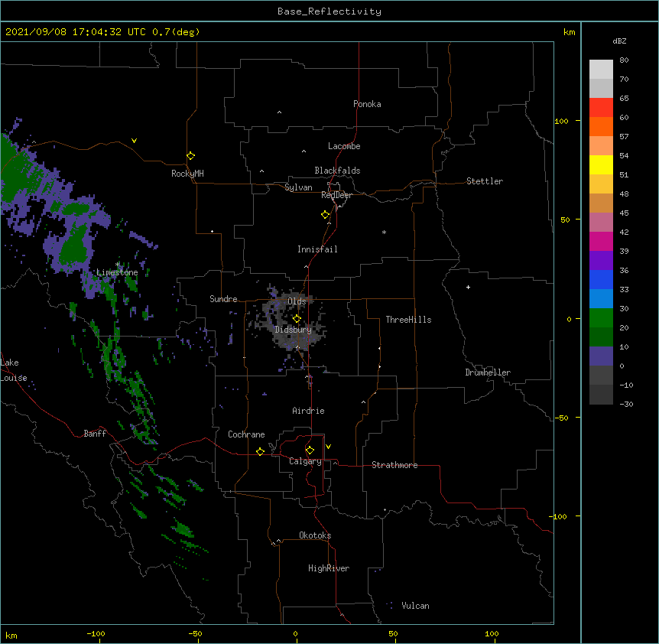Click the asterisk marker east of Innisfail
659x644 pixels.
[384, 232]
